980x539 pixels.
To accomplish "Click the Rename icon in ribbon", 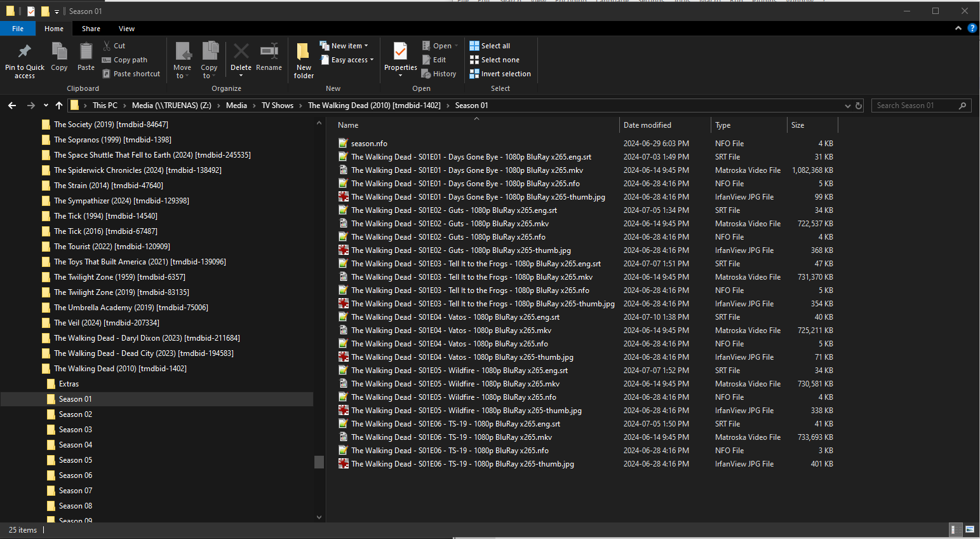I will click(x=269, y=52).
